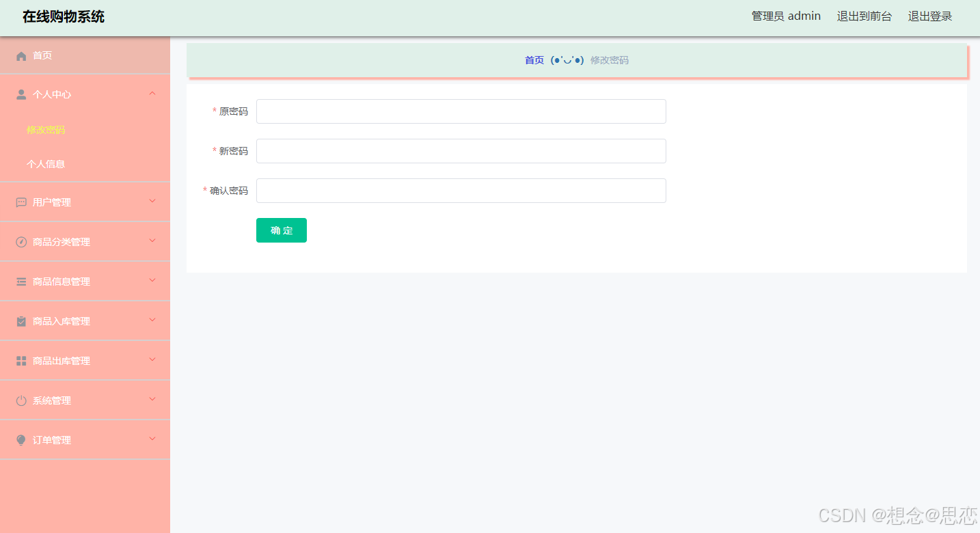Click the 在线购物系统 title
This screenshot has height=533, width=980.
click(64, 16)
